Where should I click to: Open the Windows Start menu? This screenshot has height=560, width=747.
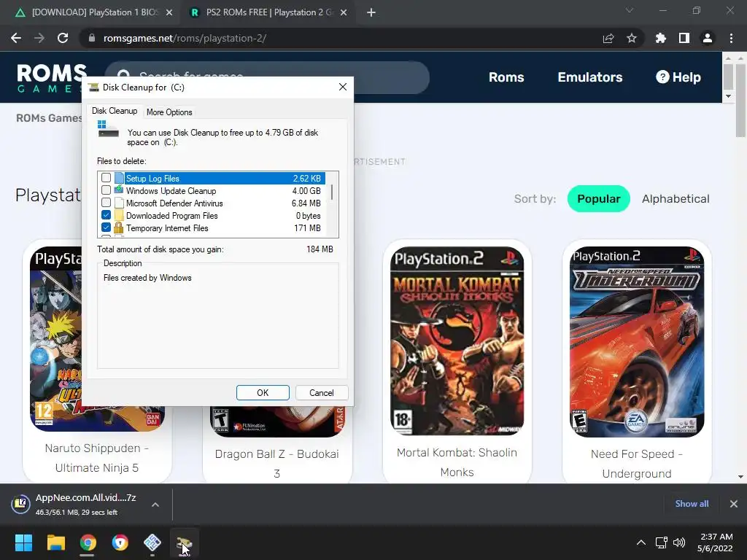23,542
